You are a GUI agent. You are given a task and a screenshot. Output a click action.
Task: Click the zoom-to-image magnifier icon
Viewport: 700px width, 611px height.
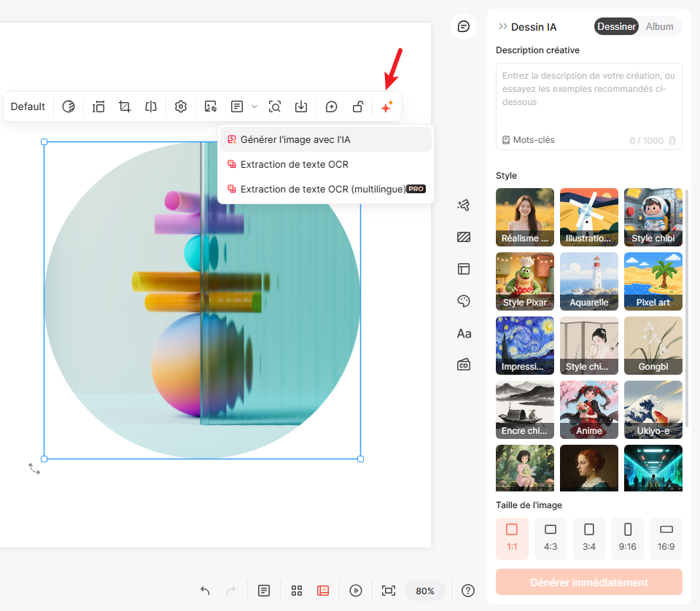[275, 106]
